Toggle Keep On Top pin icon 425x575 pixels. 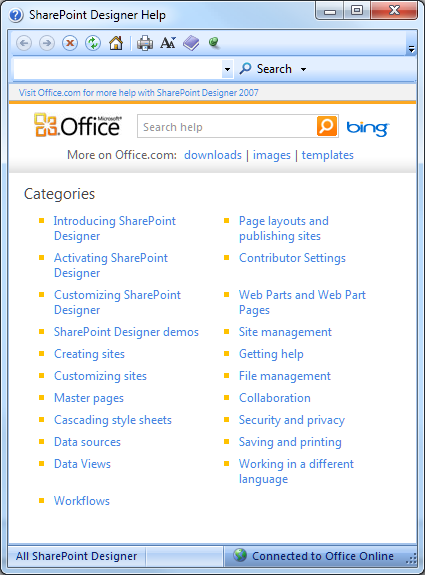pyautogui.click(x=214, y=43)
